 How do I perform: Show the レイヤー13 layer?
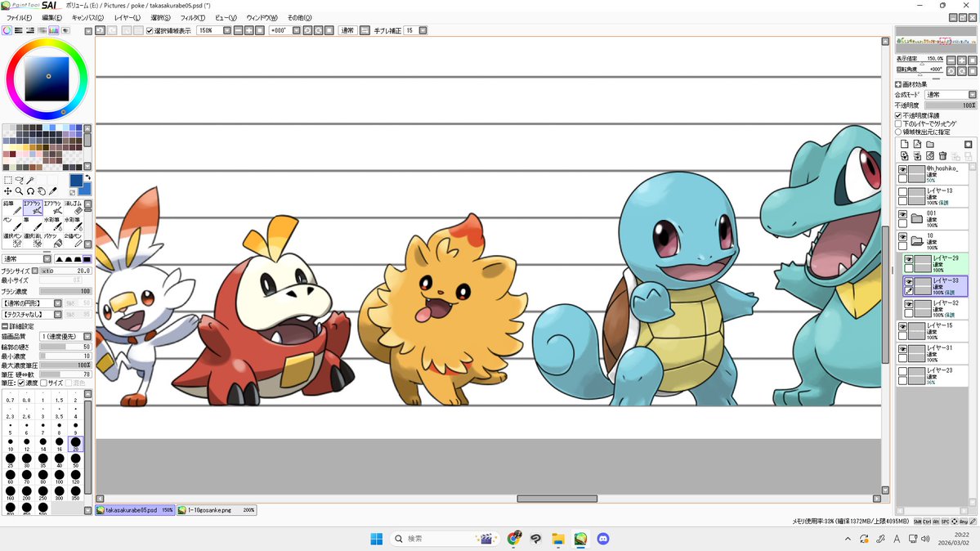[902, 192]
